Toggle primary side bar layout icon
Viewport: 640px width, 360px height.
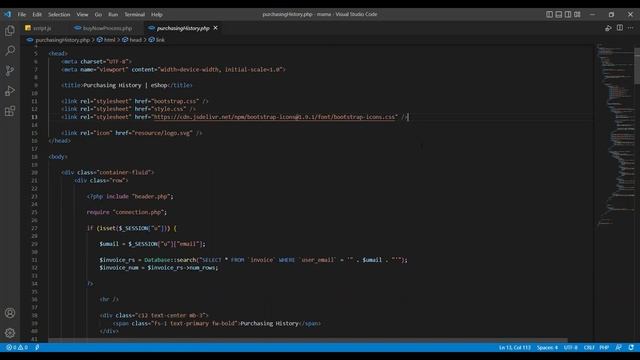[549, 14]
